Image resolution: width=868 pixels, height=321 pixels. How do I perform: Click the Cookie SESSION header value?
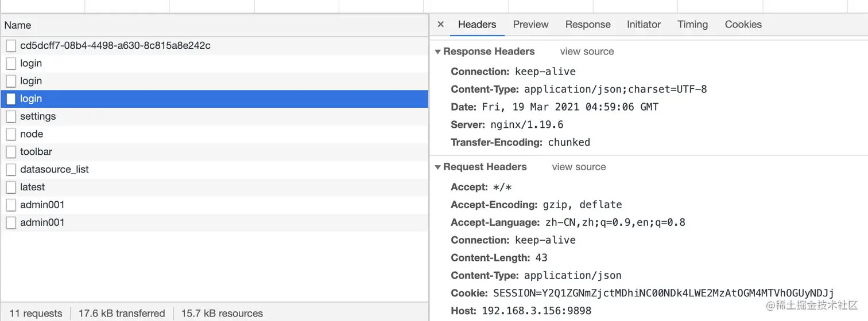[x=664, y=293]
